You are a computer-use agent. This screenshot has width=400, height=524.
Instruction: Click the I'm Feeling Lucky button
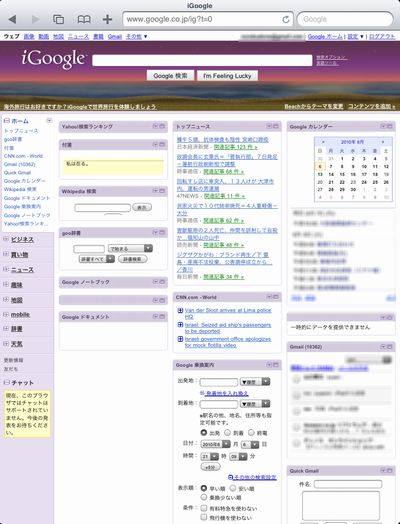[x=227, y=76]
